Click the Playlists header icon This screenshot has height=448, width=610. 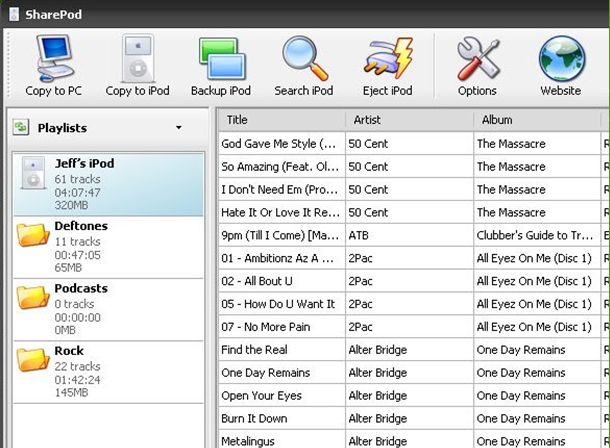(x=21, y=127)
